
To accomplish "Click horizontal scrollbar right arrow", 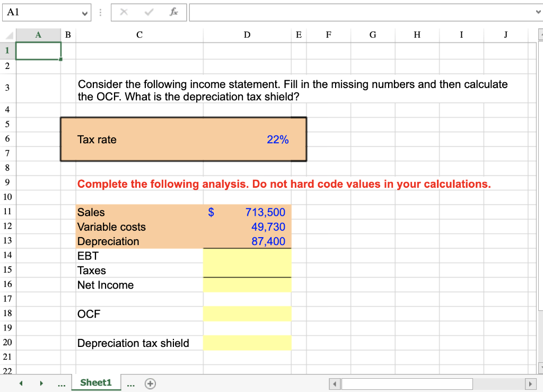I will coord(530,384).
